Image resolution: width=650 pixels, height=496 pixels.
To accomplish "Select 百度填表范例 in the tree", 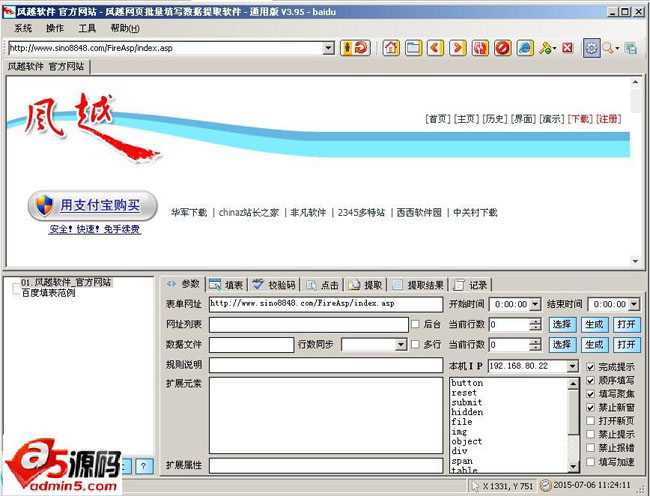I will tap(49, 293).
